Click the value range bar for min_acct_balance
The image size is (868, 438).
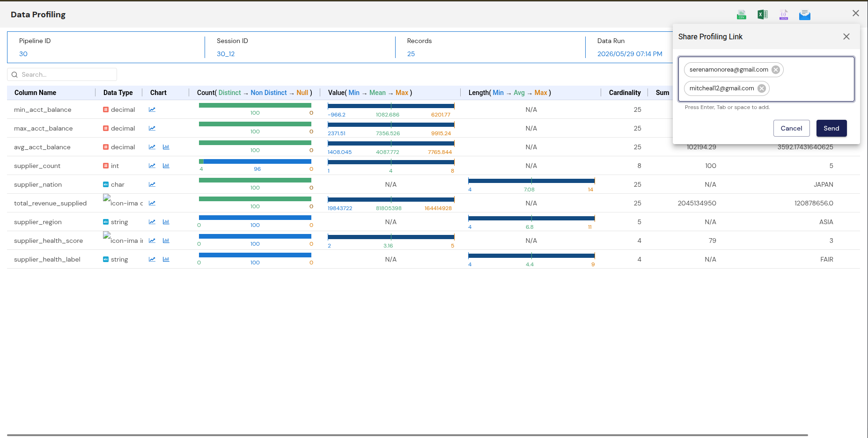click(x=391, y=106)
